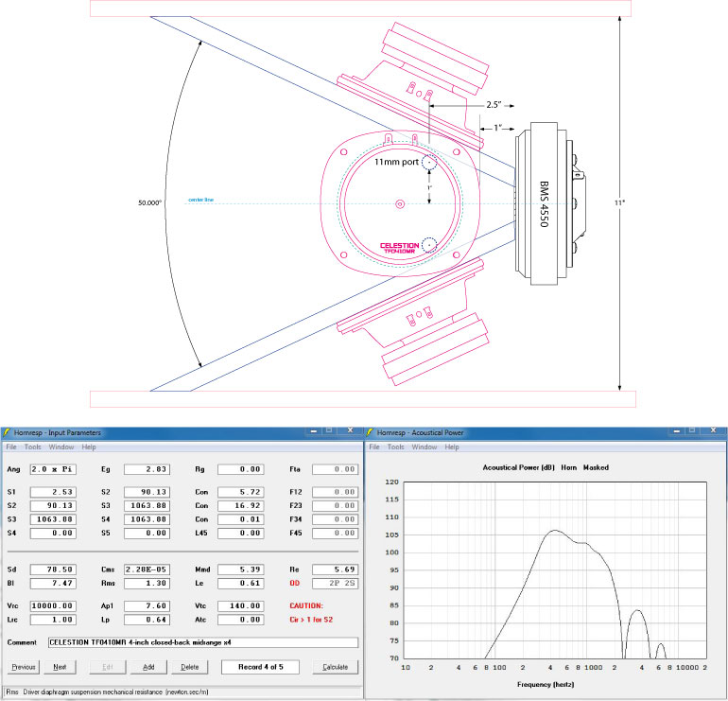Screen dimensions: 728x701
Task: Click the Delete record button
Action: tap(189, 667)
